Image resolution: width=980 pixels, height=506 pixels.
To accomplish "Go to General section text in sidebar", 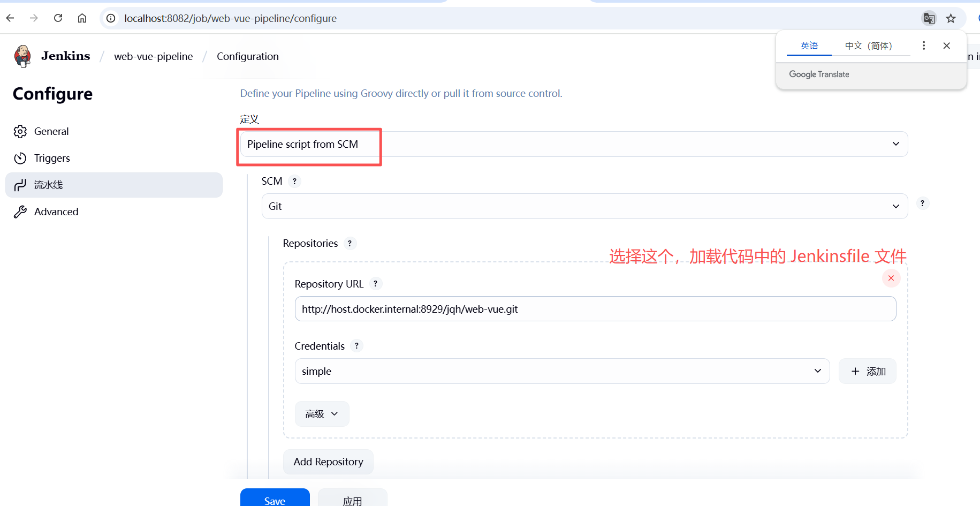I will tap(51, 132).
